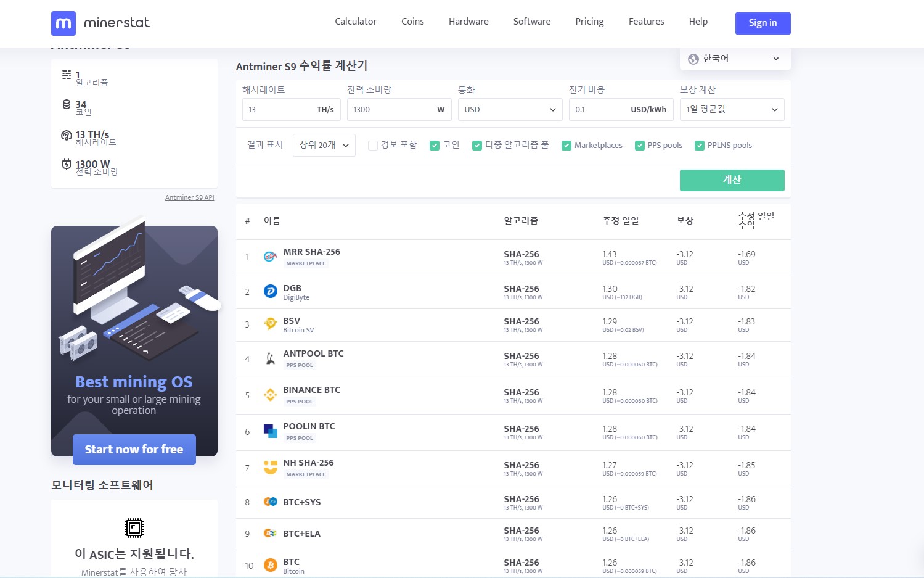Open the USD currency dropdown
924x578 pixels.
pyautogui.click(x=510, y=109)
